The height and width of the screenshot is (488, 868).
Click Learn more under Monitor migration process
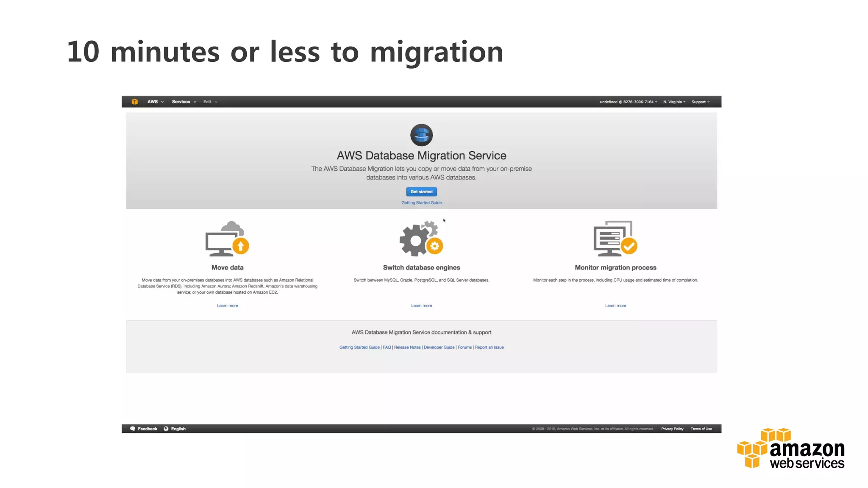tap(615, 306)
